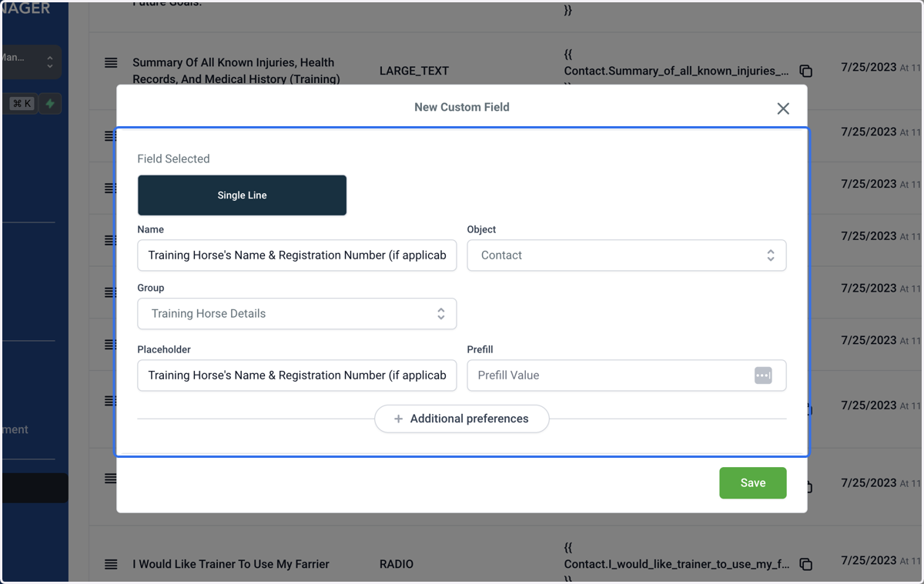Click the LARGE_TEXT type cell
This screenshot has height=584, width=924.
(414, 71)
